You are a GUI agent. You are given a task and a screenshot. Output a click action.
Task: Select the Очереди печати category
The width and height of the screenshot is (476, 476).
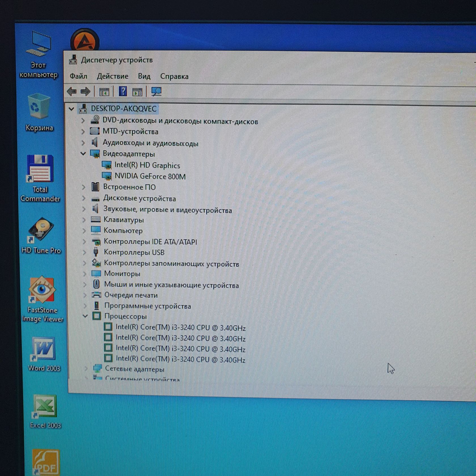click(x=125, y=295)
